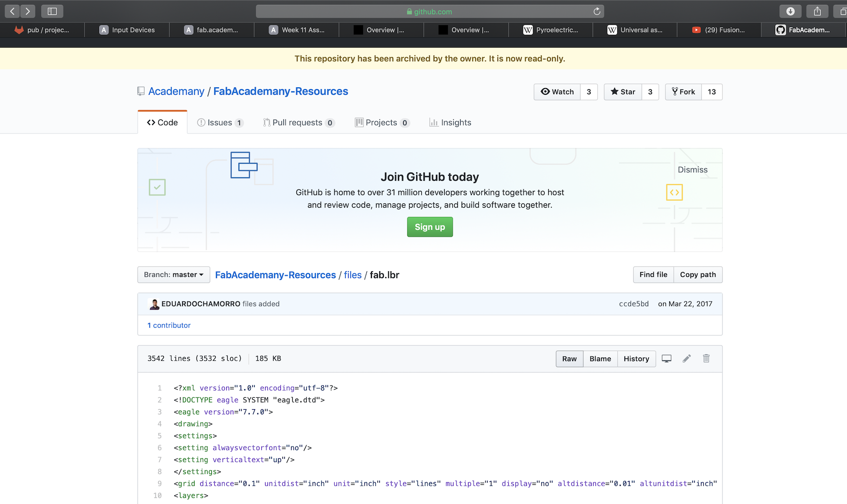This screenshot has height=504, width=847.
Task: Click the github.com address bar
Action: pyautogui.click(x=429, y=11)
